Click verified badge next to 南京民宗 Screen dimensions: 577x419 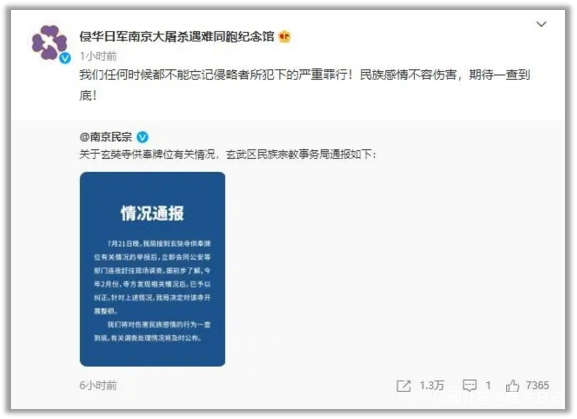point(142,137)
